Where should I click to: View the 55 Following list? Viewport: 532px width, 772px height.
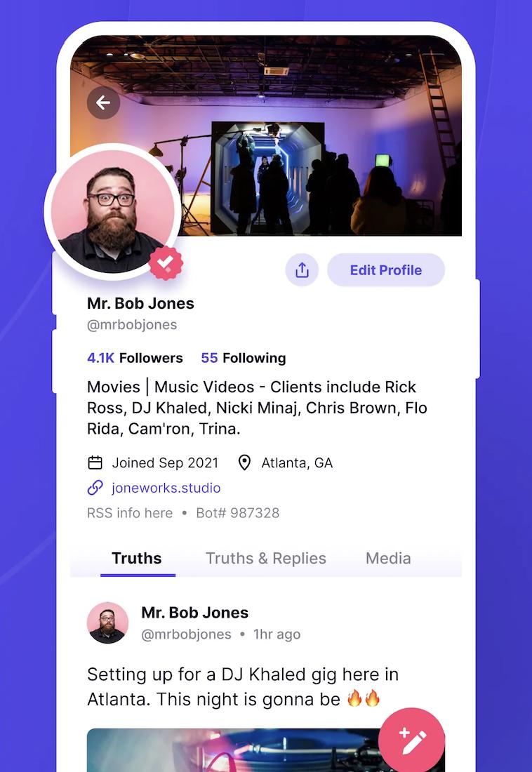[x=244, y=358]
